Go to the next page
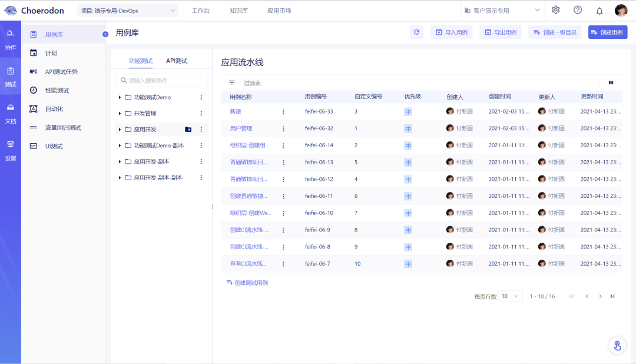 pyautogui.click(x=600, y=296)
